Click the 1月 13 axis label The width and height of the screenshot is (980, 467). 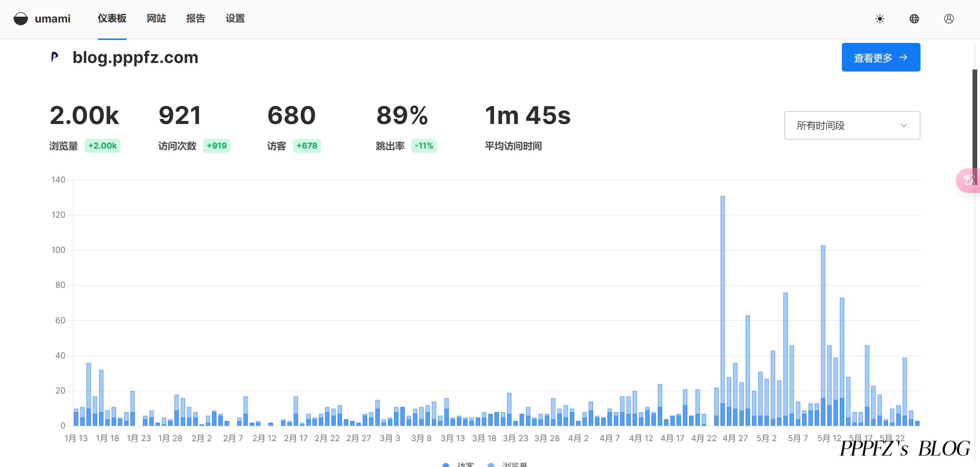pos(76,438)
